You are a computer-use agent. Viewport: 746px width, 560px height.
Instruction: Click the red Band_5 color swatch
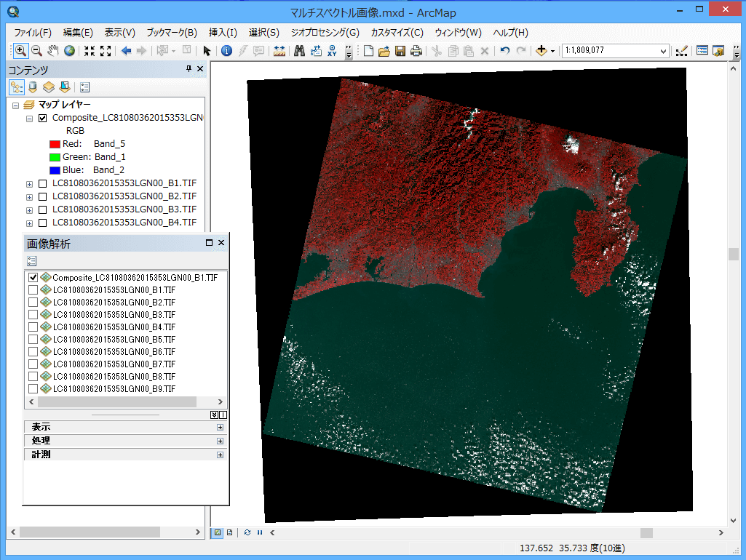pos(54,144)
